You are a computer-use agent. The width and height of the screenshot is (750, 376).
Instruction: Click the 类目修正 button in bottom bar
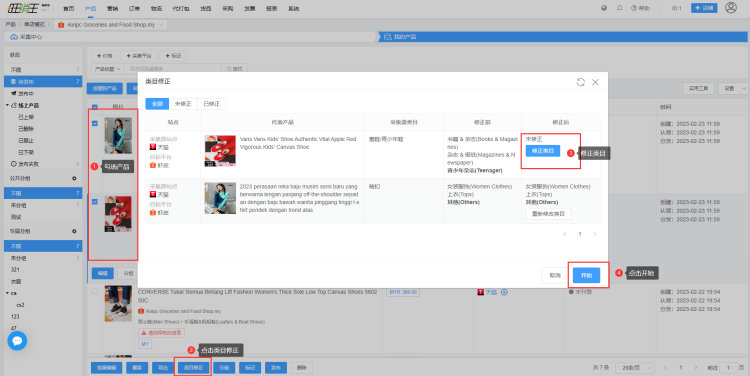click(193, 368)
